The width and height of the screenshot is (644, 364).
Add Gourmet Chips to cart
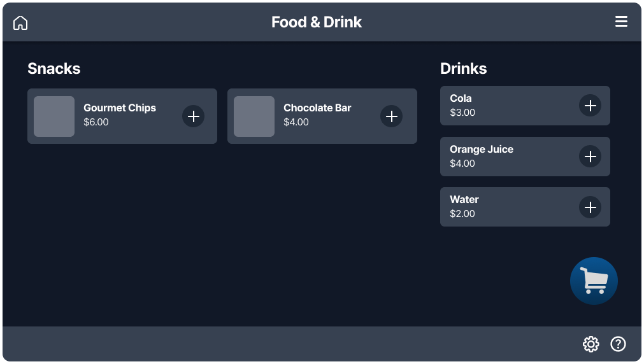(194, 116)
